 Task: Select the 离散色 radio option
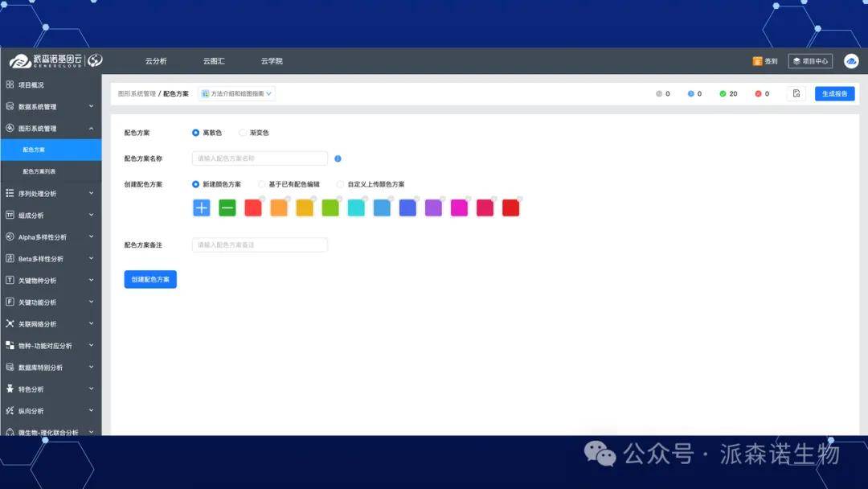pos(195,133)
